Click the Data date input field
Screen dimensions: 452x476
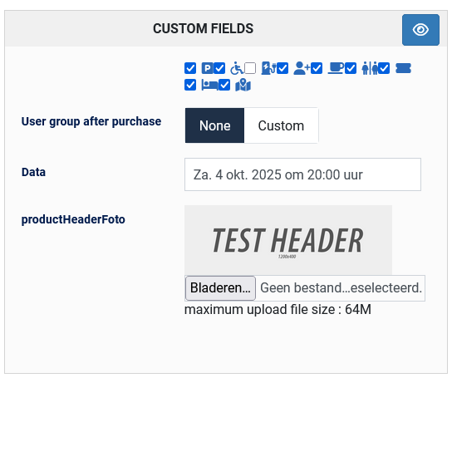coord(302,174)
